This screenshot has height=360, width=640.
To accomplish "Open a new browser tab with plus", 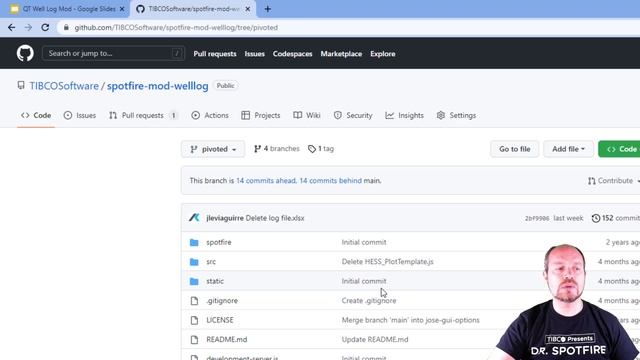I will (268, 9).
